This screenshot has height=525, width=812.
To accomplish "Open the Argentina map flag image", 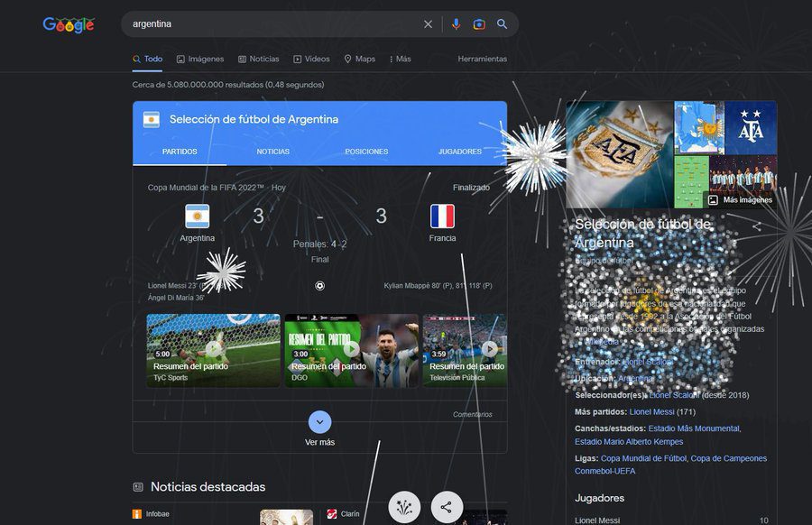I will tap(699, 128).
